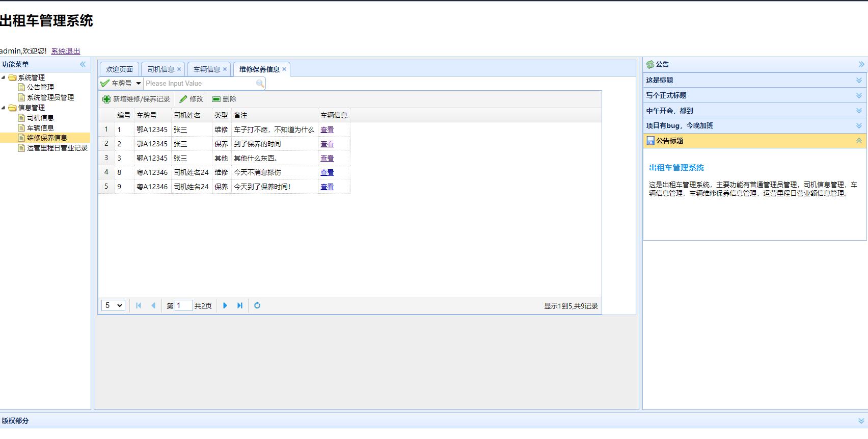Close the 司机信息 tab
The height and width of the screenshot is (439, 868).
(x=179, y=69)
